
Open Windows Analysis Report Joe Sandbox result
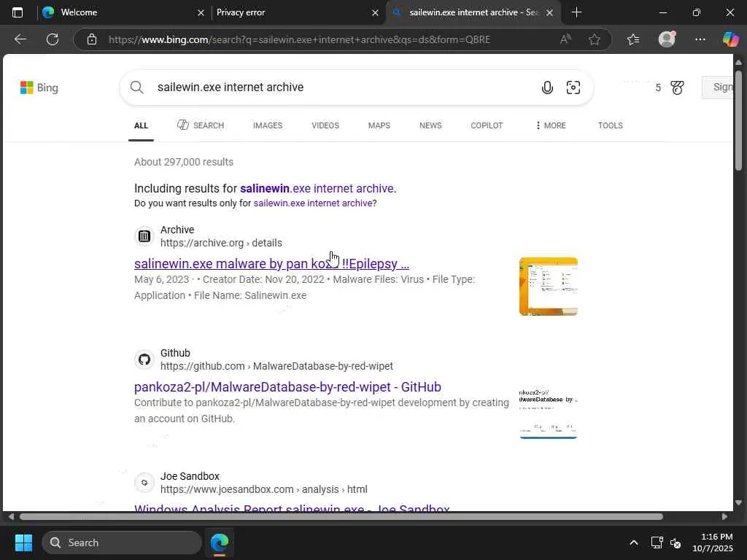pyautogui.click(x=292, y=507)
